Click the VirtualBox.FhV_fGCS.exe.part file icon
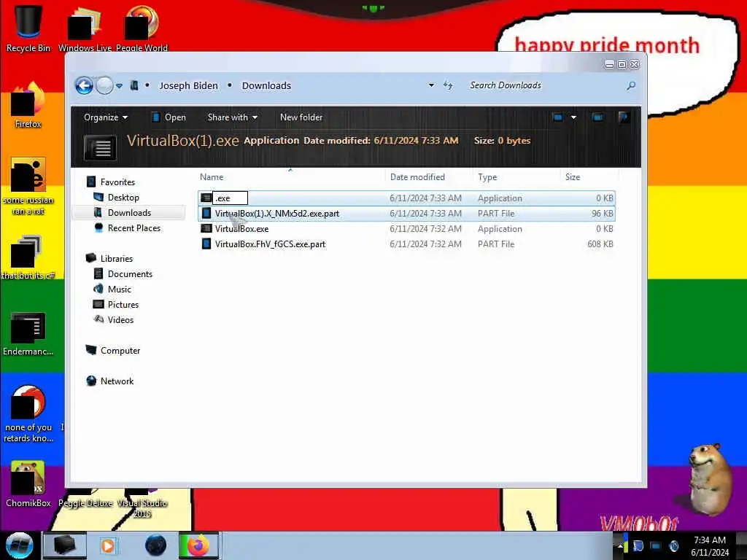747x560 pixels. (206, 244)
